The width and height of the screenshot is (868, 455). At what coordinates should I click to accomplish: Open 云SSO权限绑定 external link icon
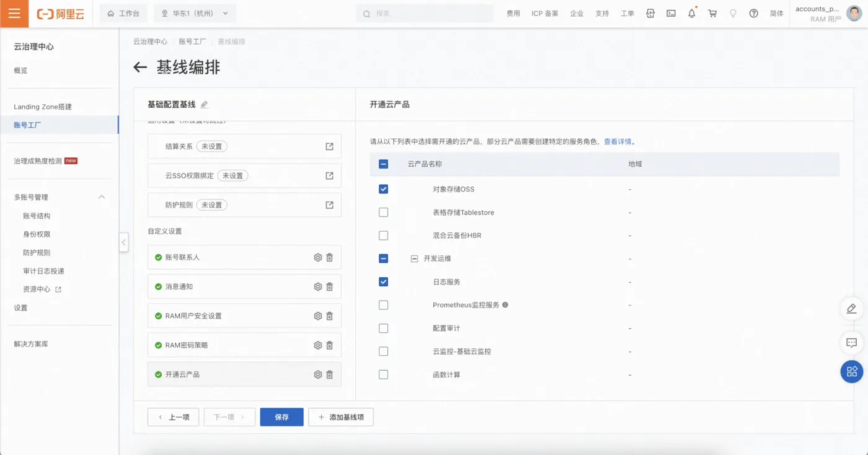tap(329, 176)
